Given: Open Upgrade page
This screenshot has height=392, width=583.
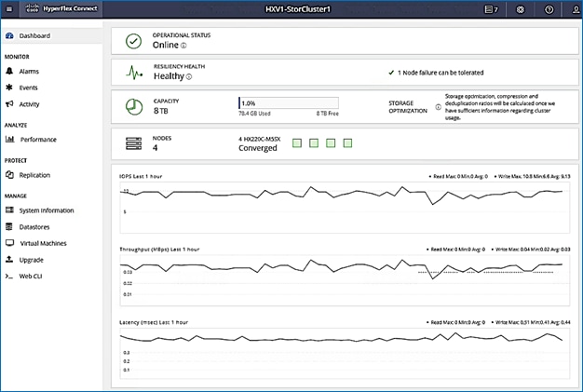Looking at the screenshot, I should coord(32,260).
